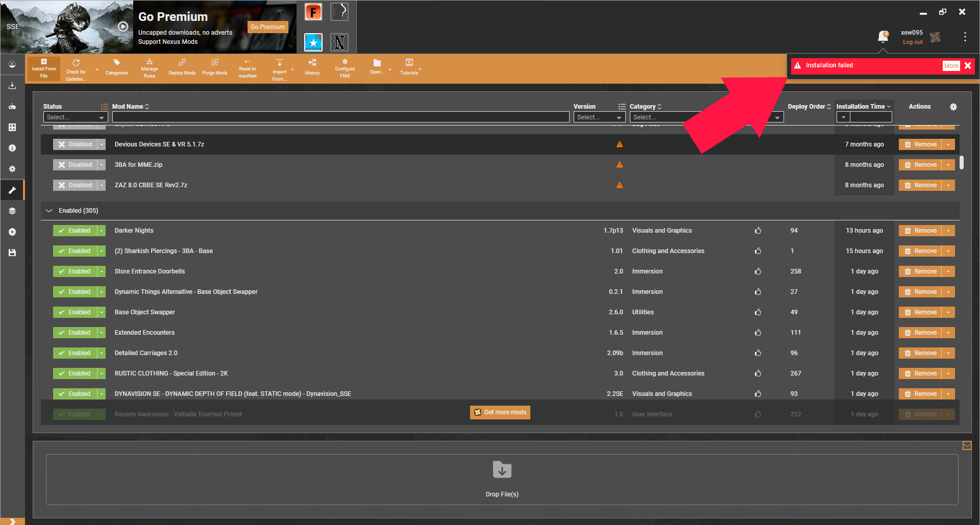Sort the list by Deploy Order column
980x525 pixels.
pos(809,107)
